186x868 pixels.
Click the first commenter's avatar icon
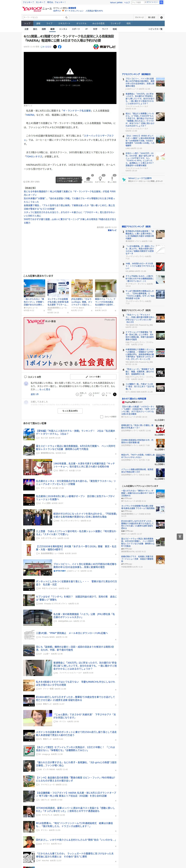[x=26, y=384]
